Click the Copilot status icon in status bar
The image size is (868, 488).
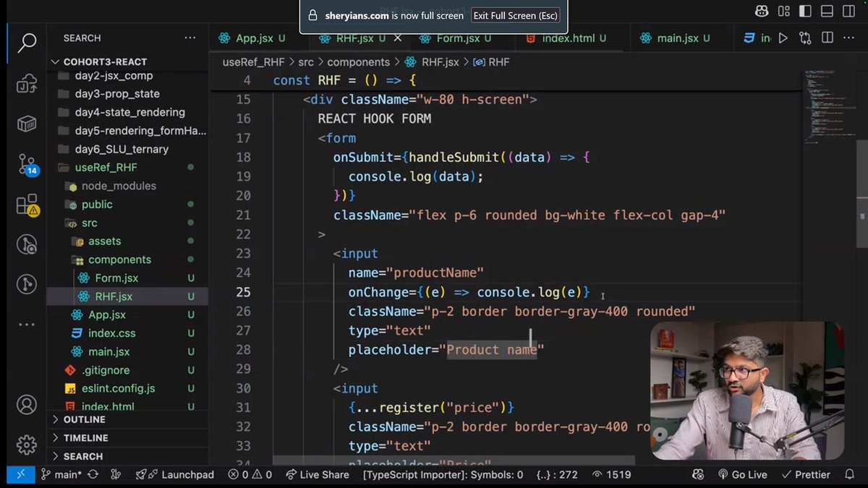tap(698, 475)
